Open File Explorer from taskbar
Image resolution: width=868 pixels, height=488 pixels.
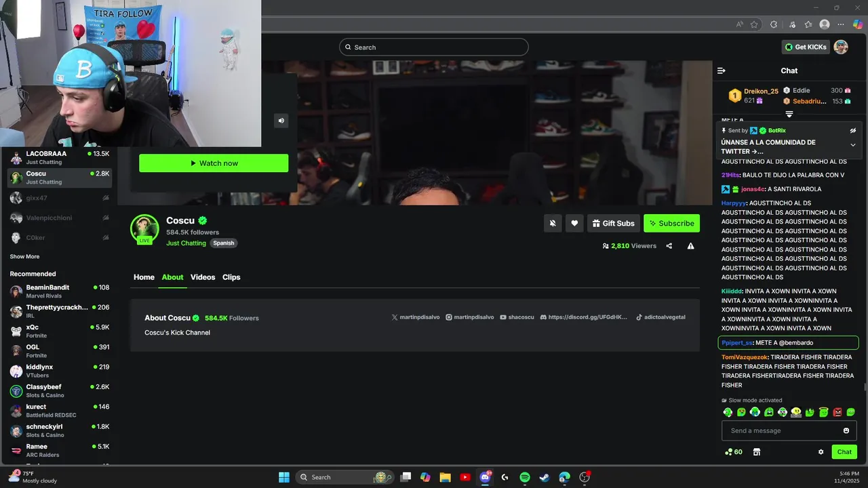(446, 477)
